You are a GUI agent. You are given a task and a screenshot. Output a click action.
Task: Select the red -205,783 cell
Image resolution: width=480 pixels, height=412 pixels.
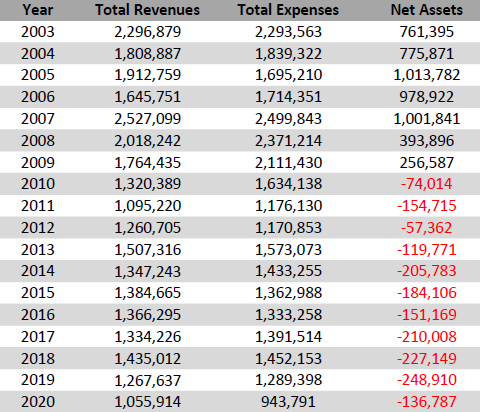point(427,271)
